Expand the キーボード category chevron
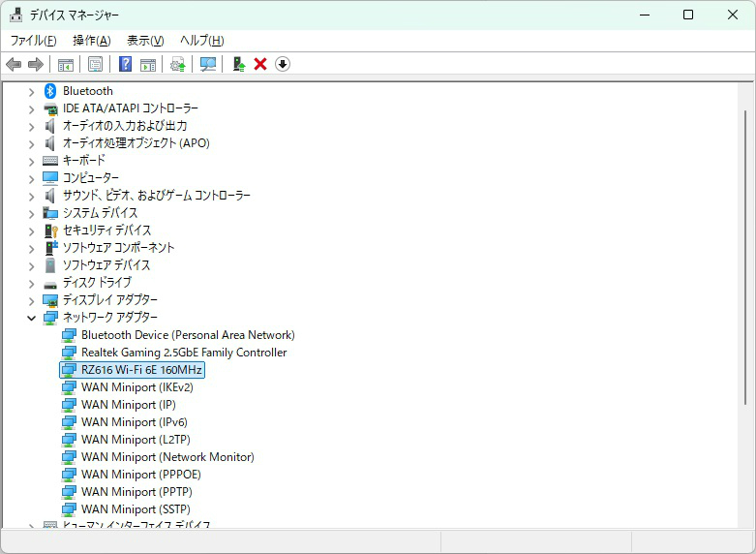756x554 pixels. click(x=31, y=161)
